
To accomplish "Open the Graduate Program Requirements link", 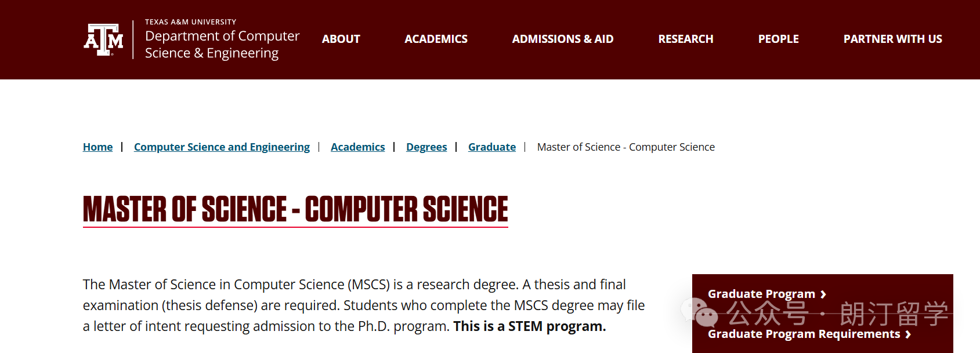I will [x=804, y=334].
